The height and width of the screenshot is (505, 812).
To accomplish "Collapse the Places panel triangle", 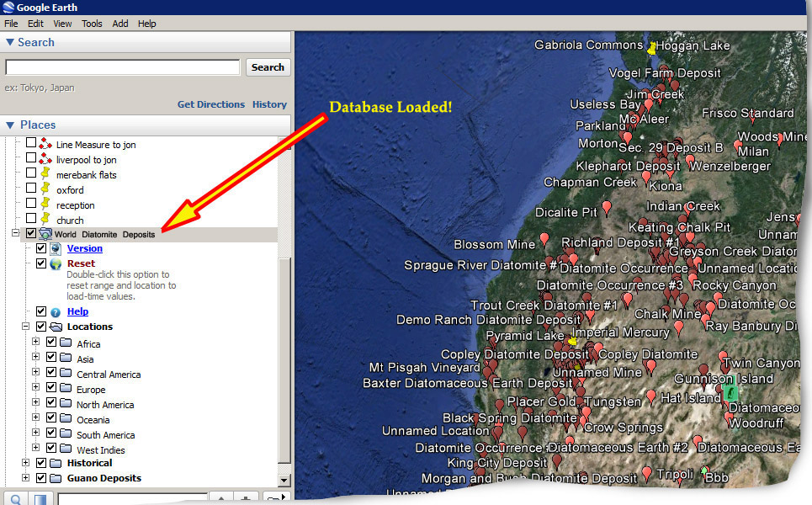I will point(10,125).
